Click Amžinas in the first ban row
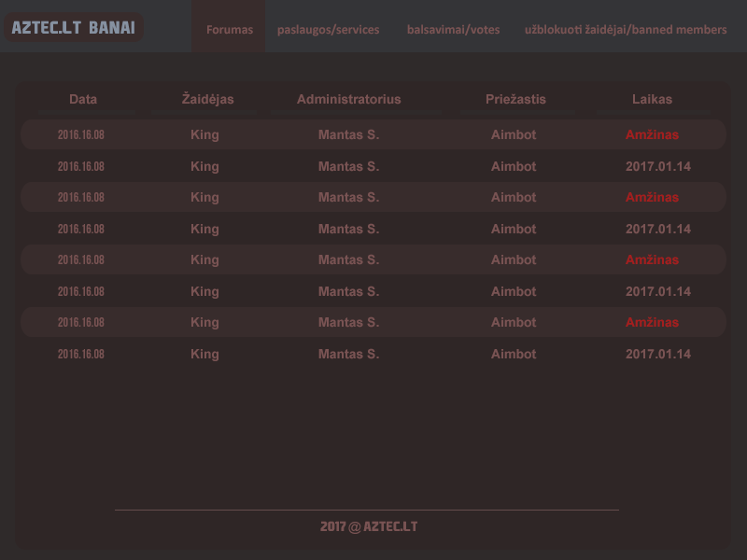The image size is (747, 560). [x=652, y=134]
